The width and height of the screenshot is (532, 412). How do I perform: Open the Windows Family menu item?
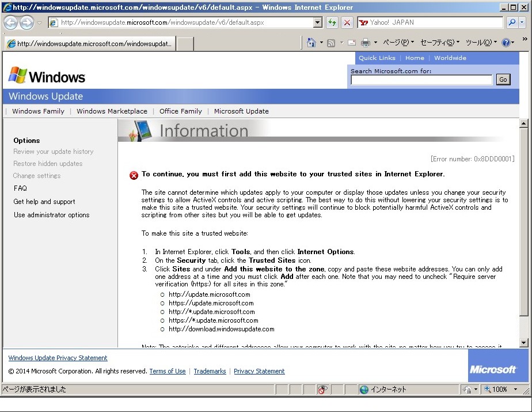click(39, 111)
